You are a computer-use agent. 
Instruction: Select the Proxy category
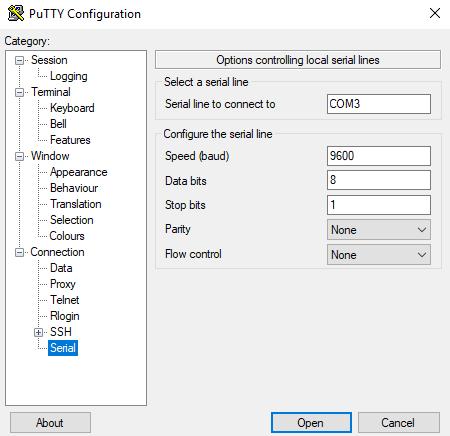click(x=63, y=284)
